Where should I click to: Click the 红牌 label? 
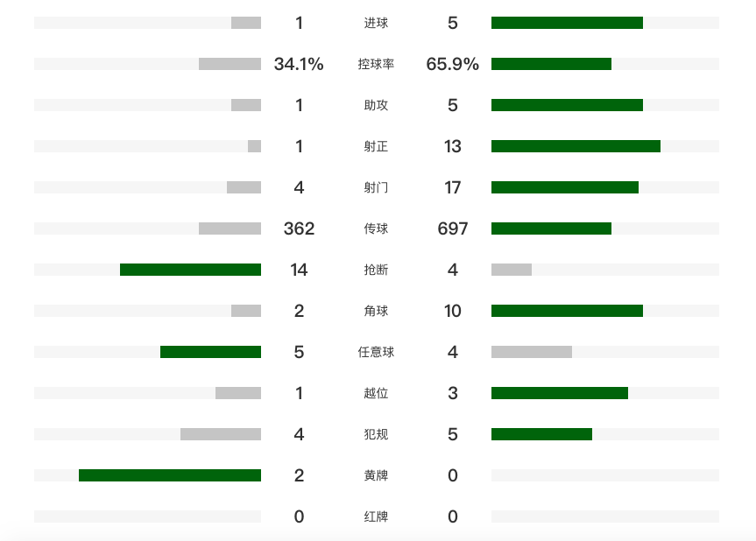376,516
